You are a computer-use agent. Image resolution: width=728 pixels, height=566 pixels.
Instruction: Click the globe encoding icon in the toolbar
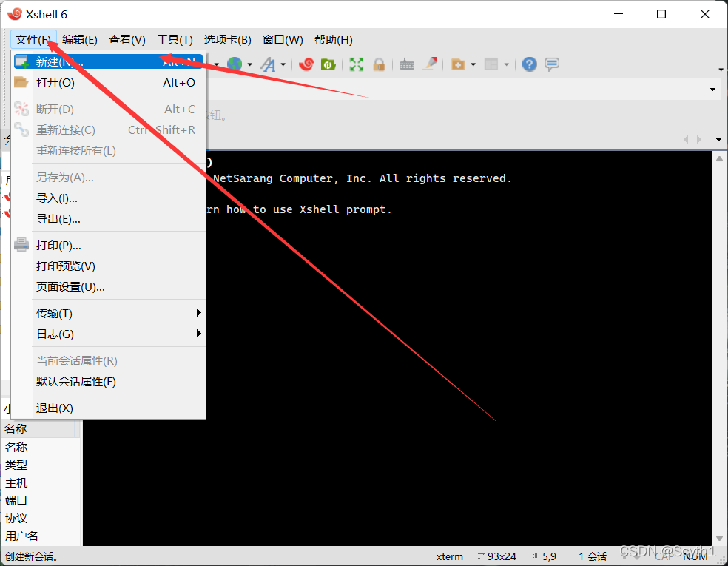pos(235,64)
